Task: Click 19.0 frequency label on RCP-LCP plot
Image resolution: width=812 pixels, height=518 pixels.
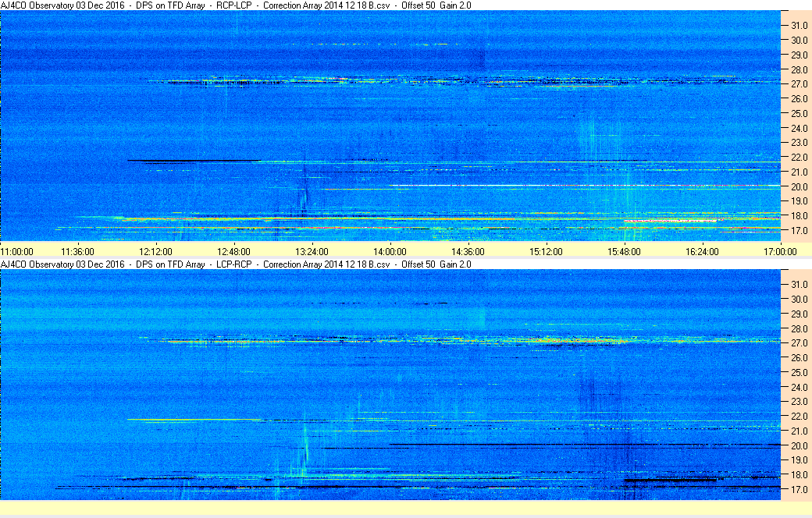Action: 799,200
